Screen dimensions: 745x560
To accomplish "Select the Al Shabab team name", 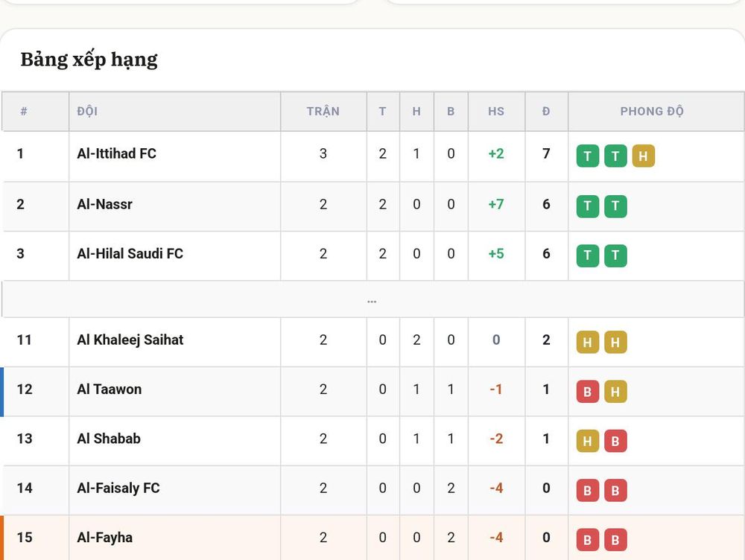I will click(109, 439).
